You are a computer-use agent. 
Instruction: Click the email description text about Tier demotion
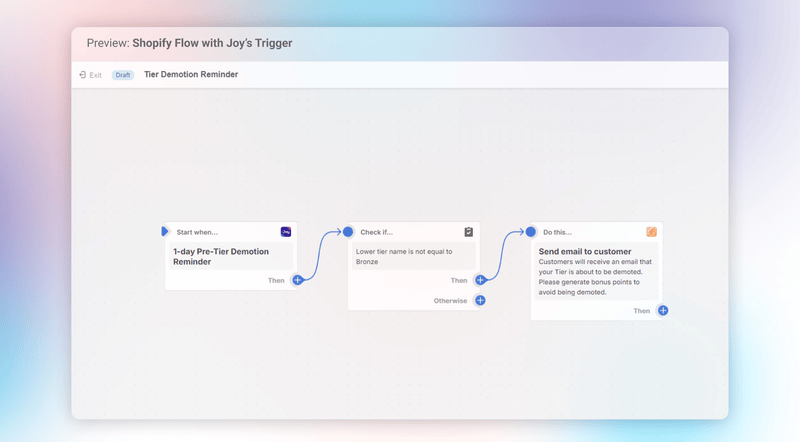[595, 277]
